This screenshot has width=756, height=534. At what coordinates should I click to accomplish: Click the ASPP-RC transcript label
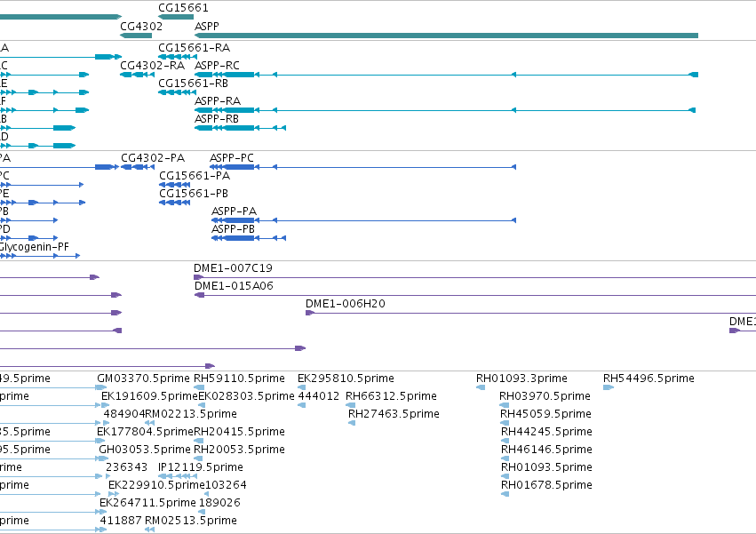tap(217, 65)
